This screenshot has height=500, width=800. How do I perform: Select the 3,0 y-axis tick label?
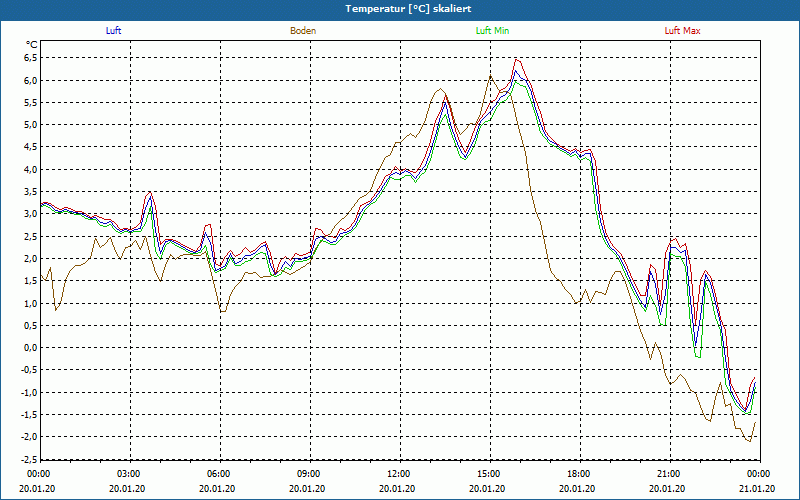(x=29, y=214)
